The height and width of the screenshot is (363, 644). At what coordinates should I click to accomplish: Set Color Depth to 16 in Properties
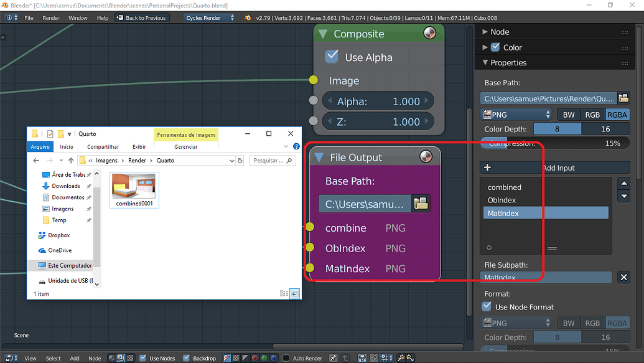point(605,129)
